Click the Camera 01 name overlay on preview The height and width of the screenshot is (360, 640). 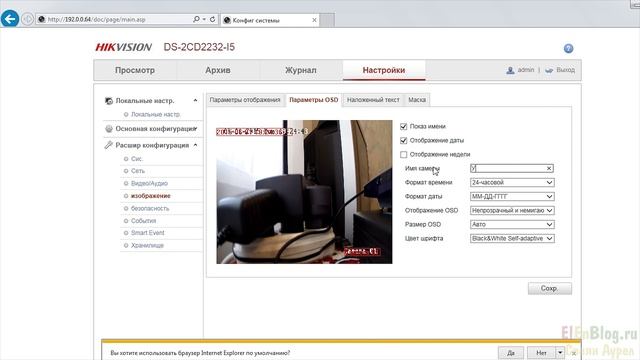(x=362, y=251)
